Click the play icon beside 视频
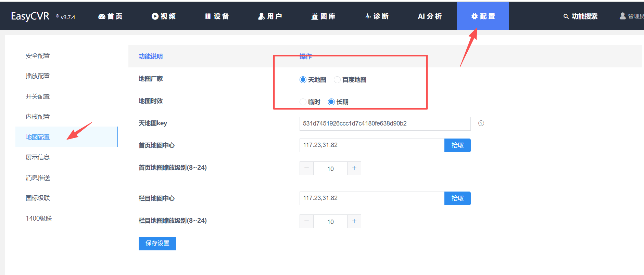 [155, 16]
